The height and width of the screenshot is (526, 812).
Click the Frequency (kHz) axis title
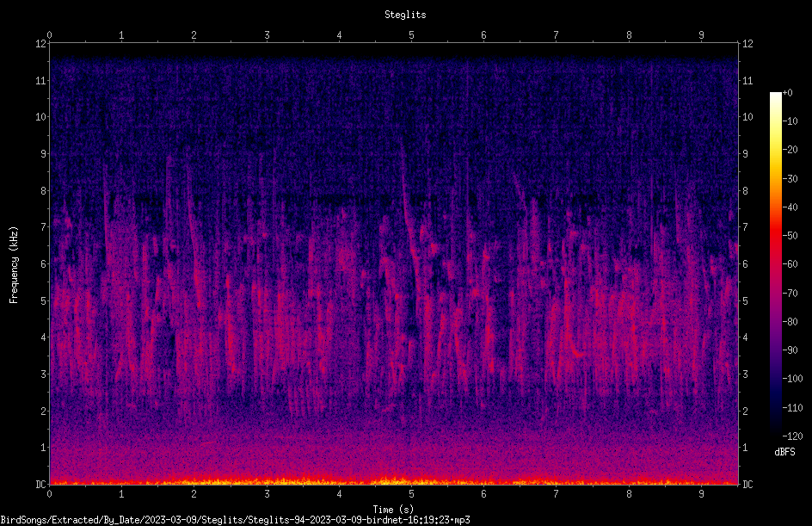14,264
